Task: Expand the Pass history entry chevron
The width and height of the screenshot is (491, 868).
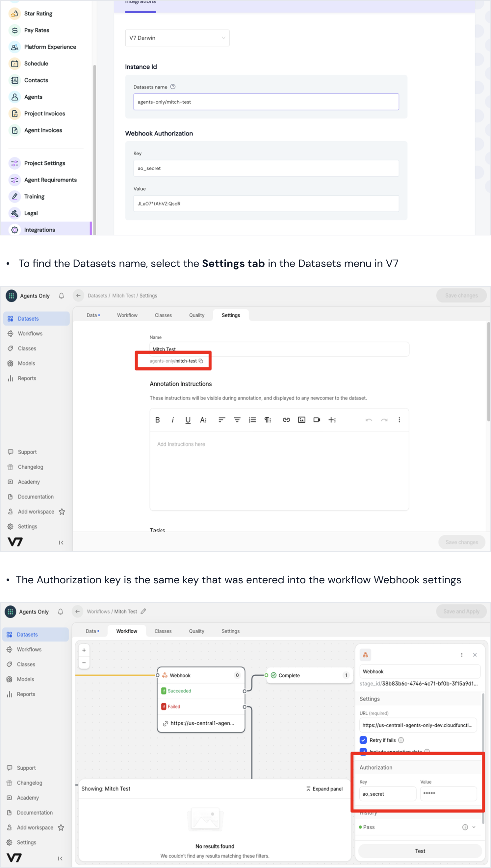Action: point(474,827)
